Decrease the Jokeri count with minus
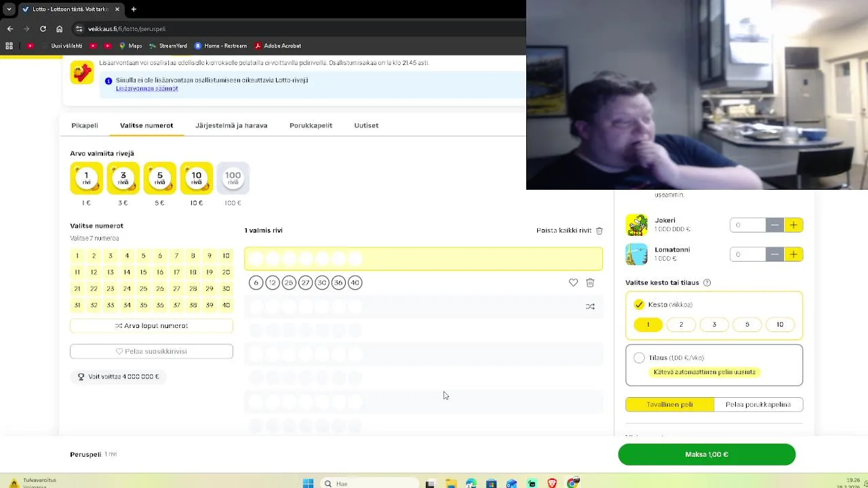 (774, 225)
